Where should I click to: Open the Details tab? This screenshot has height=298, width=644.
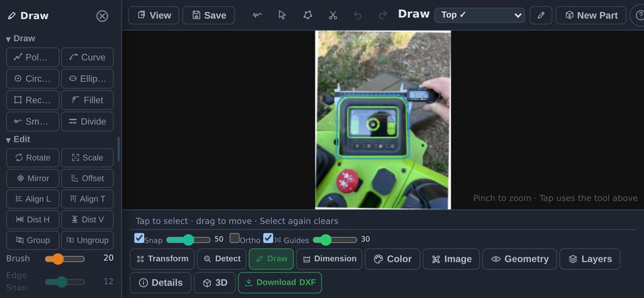[160, 283]
